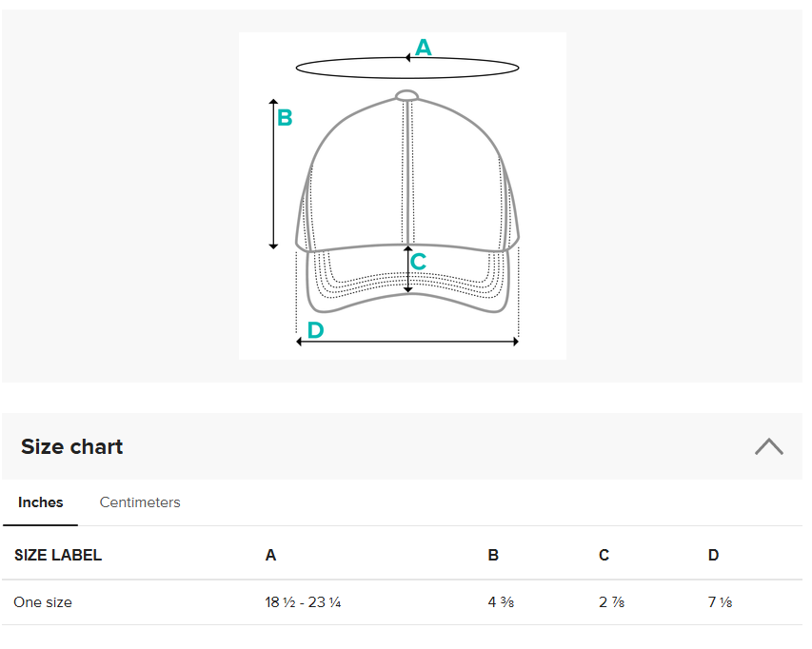Click the Size chart heading
The image size is (812, 649).
pyautogui.click(x=72, y=447)
